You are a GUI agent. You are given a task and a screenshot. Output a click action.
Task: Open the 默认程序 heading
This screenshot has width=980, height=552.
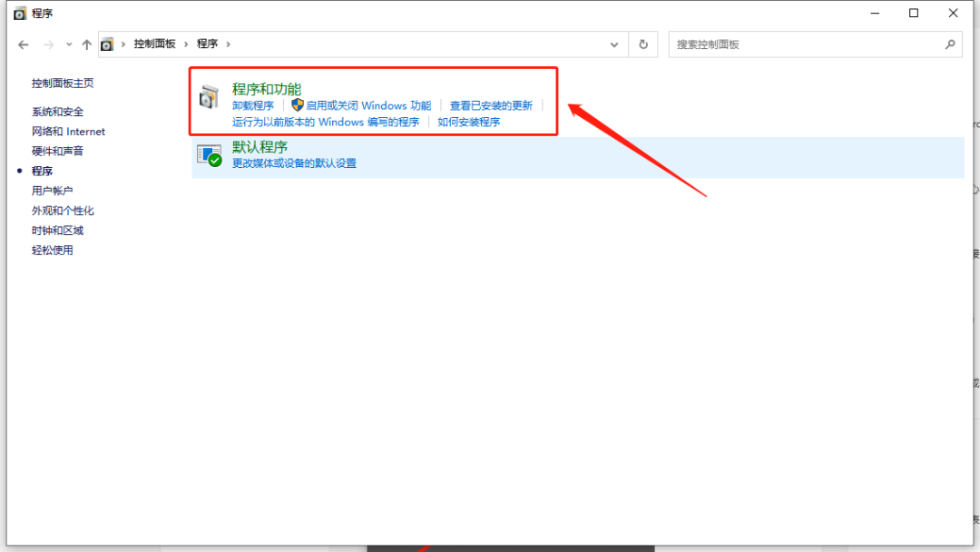click(x=260, y=147)
